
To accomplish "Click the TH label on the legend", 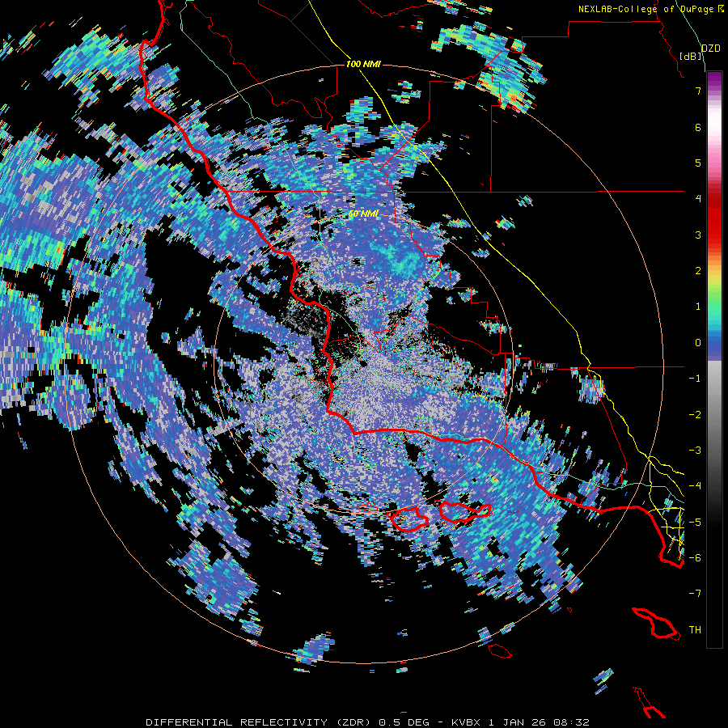I will click(695, 630).
